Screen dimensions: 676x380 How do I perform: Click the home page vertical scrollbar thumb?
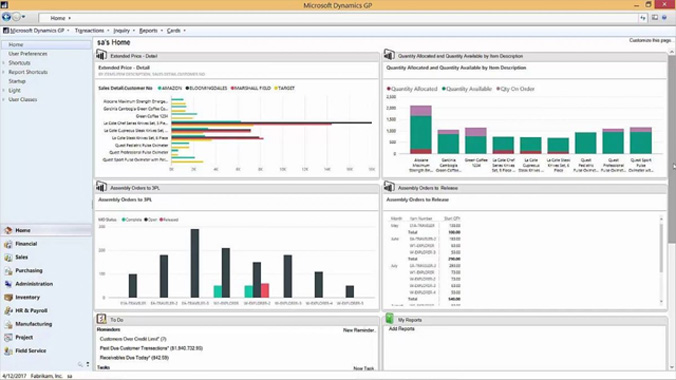click(x=672, y=149)
